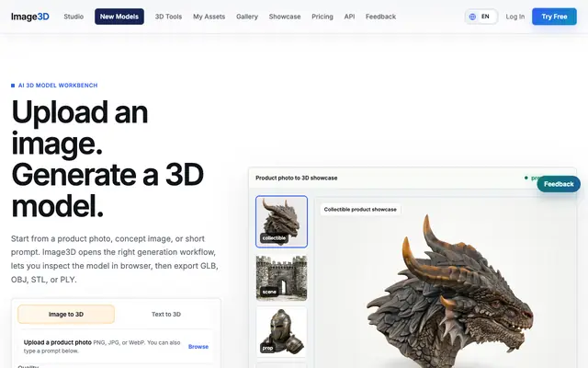This screenshot has width=588, height=368.
Task: Select the castle scene thumbnail
Action: click(x=282, y=278)
